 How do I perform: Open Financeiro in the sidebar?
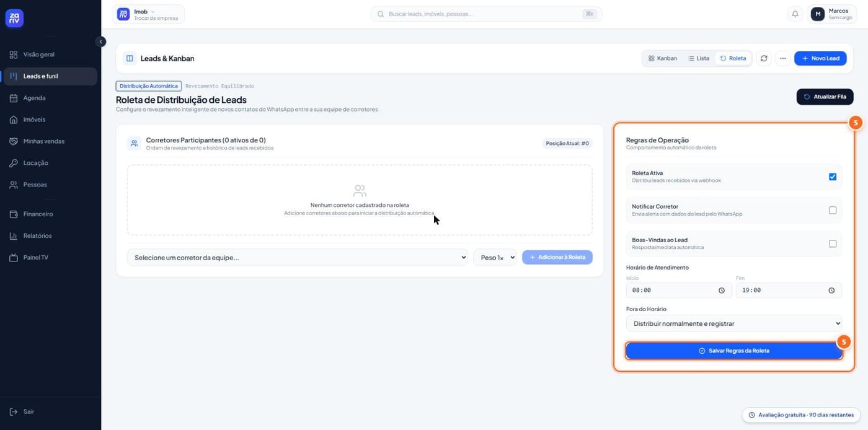[50, 214]
